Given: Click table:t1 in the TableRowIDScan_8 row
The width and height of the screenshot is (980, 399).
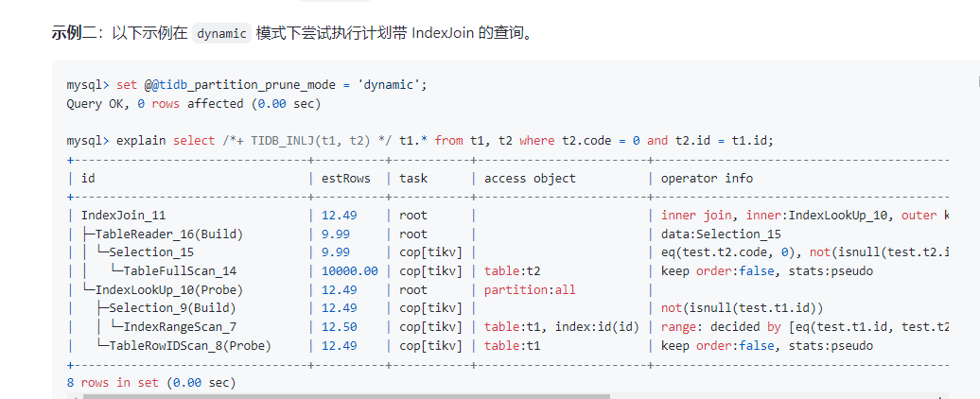Looking at the screenshot, I should (x=513, y=345).
